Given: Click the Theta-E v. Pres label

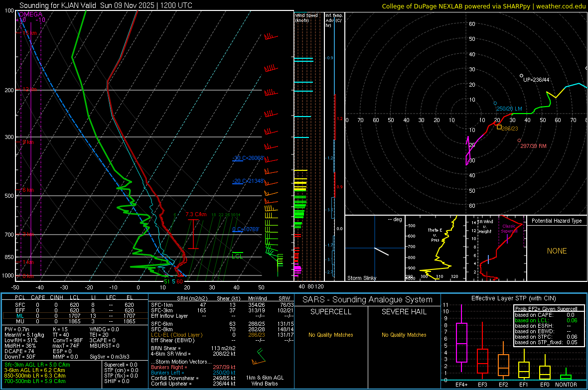Looking at the screenshot, I should 435,235.
